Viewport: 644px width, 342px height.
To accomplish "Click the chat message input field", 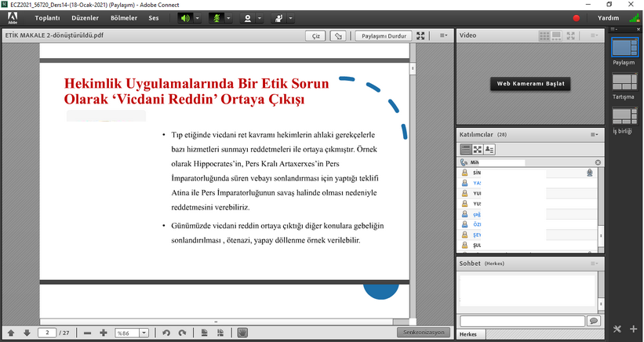I will pyautogui.click(x=522, y=321).
